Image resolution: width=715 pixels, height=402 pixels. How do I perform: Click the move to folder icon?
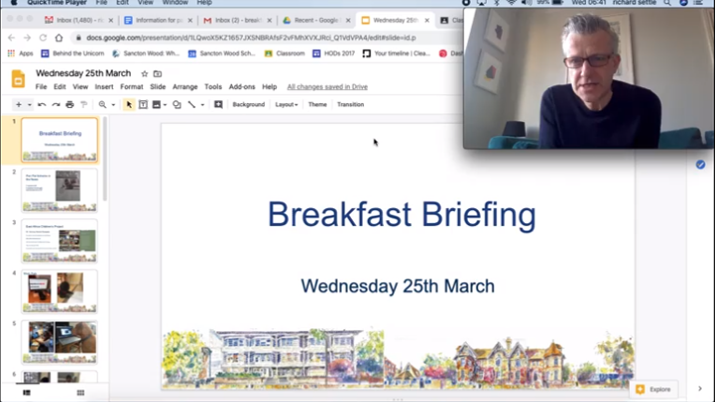(157, 73)
